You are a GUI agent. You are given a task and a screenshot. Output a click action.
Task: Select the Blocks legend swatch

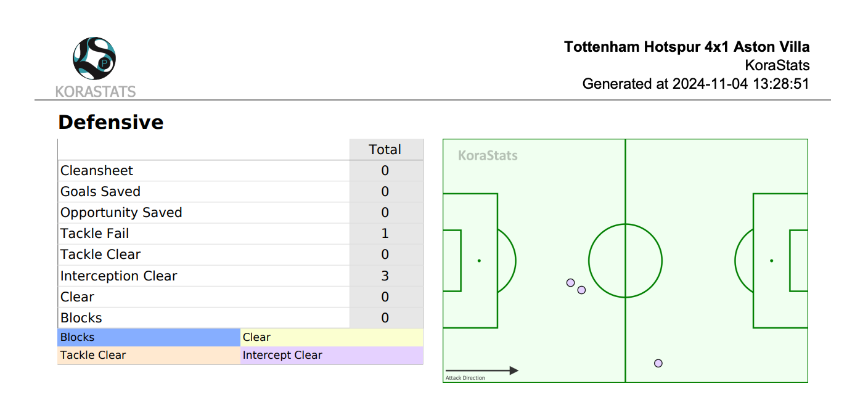coord(149,337)
